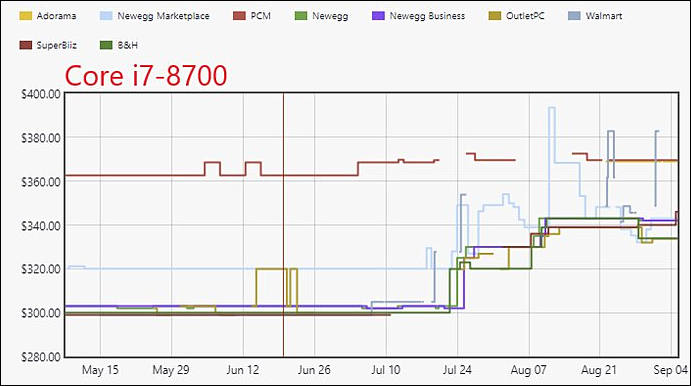The image size is (691, 386).
Task: Click the May 15 date label
Action: [100, 370]
